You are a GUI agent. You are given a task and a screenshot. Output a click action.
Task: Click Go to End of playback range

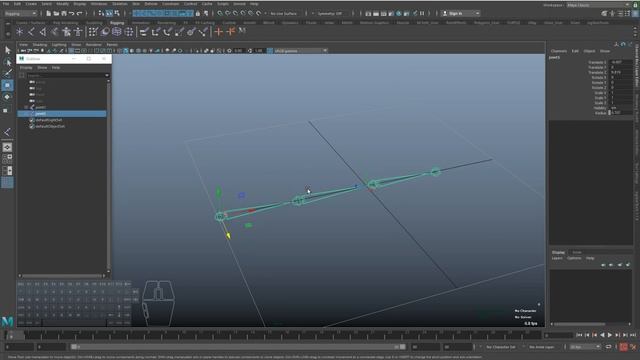point(633,335)
